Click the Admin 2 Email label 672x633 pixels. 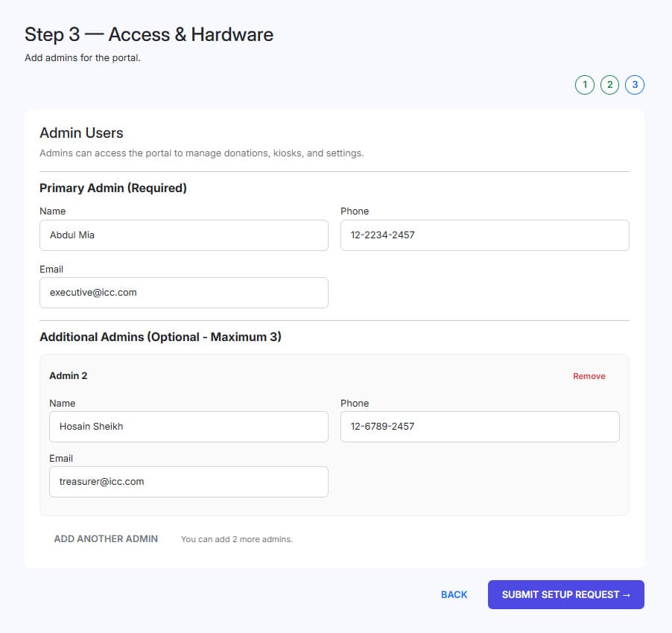61,458
